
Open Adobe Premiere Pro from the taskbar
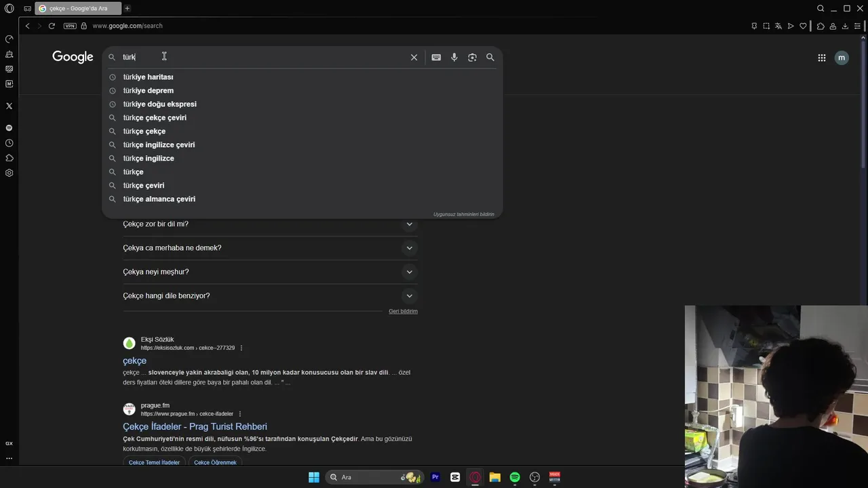(x=435, y=477)
